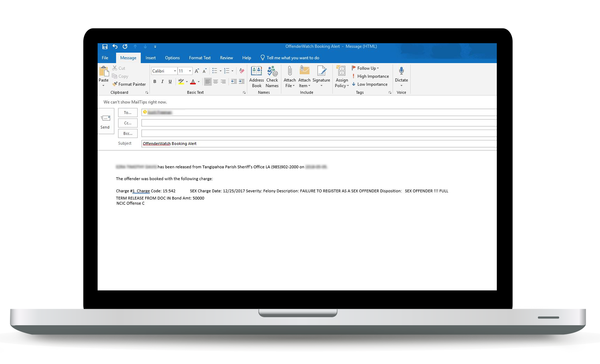The image size is (600, 364).
Task: Activate the Format Painter
Action: point(129,84)
